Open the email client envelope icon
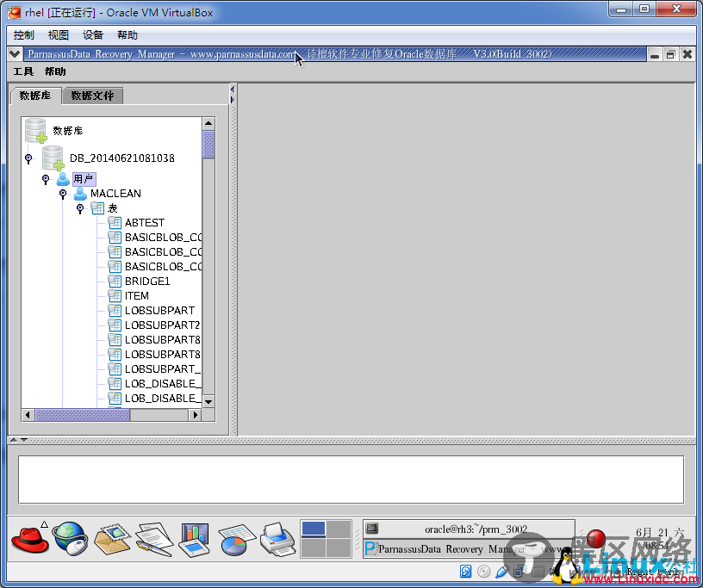The height and width of the screenshot is (588, 703). [x=112, y=539]
